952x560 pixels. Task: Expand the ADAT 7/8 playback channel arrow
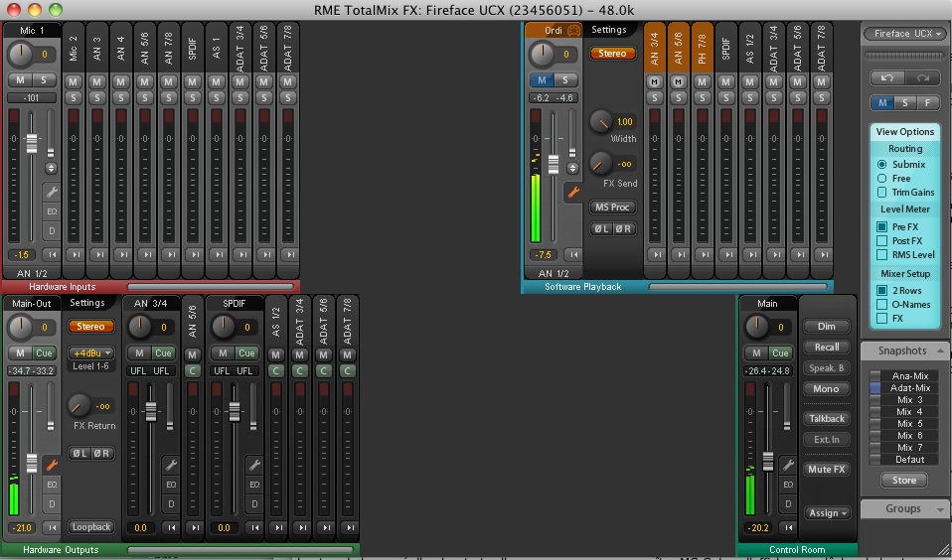(x=823, y=255)
